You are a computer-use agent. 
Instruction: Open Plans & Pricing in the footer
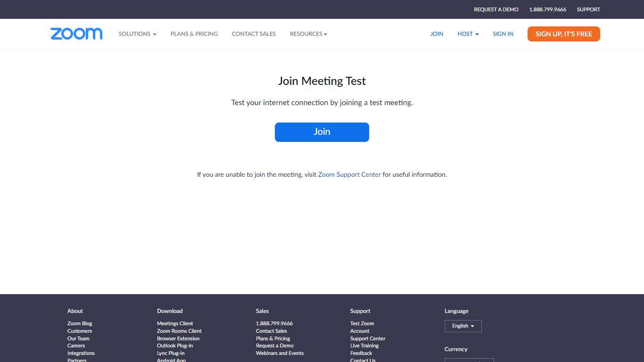point(273,338)
